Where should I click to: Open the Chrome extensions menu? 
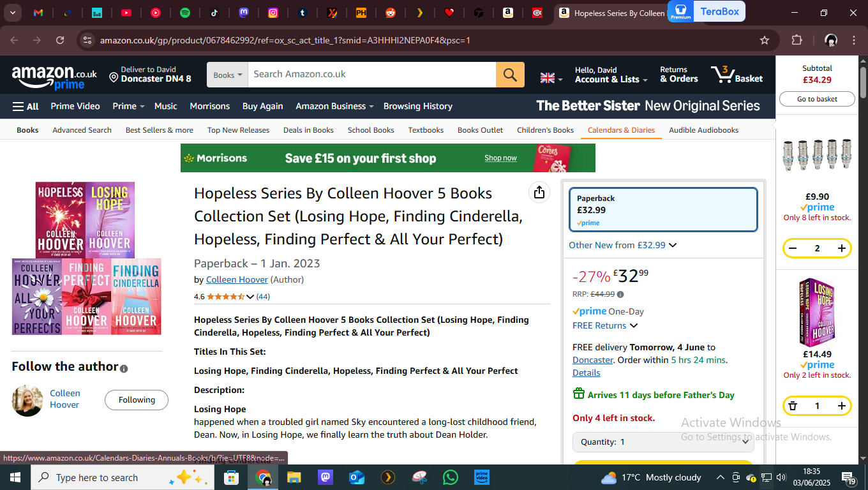pos(797,40)
